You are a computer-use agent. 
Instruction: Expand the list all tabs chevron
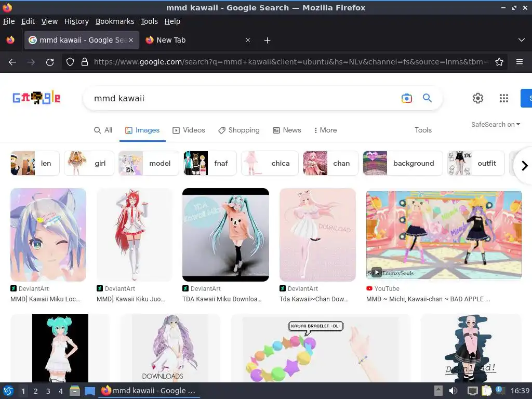click(x=522, y=40)
